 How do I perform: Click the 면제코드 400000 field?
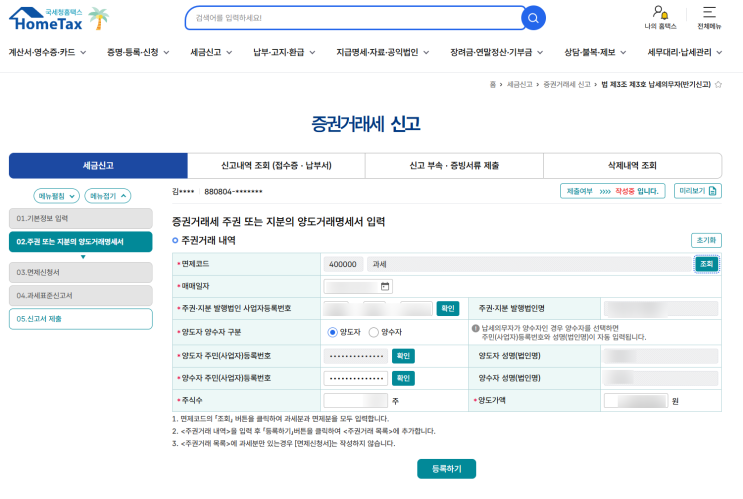[x=343, y=264]
